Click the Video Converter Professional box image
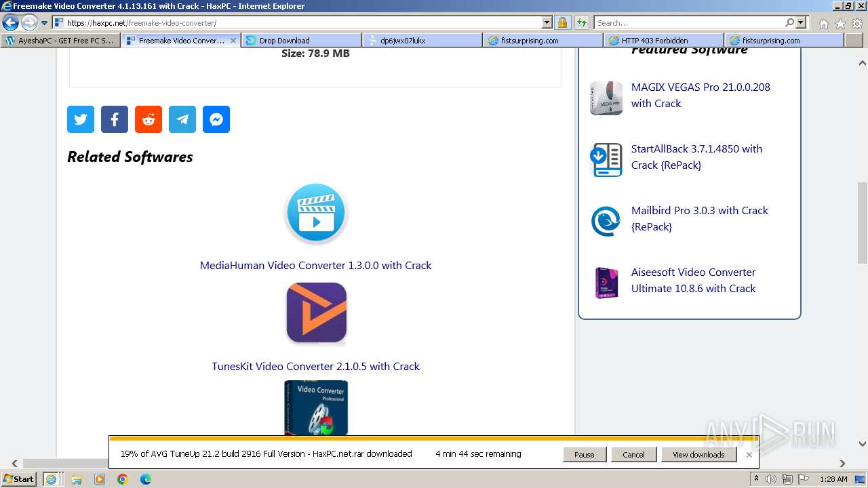Image resolution: width=868 pixels, height=488 pixels. pyautogui.click(x=316, y=407)
